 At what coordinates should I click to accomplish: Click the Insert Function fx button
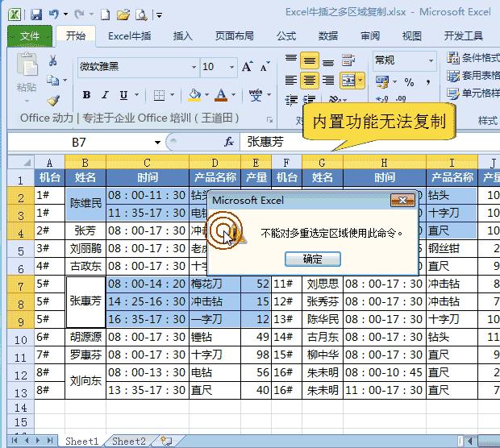point(229,142)
